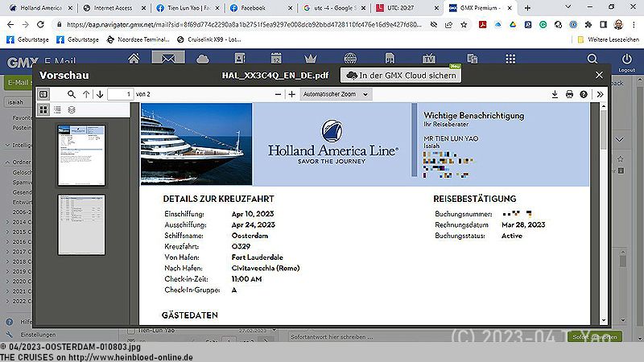Viewport: 644px width, 362px height.
Task: Switch to Tien Lun Yao Facebook tab
Action: coord(189,8)
